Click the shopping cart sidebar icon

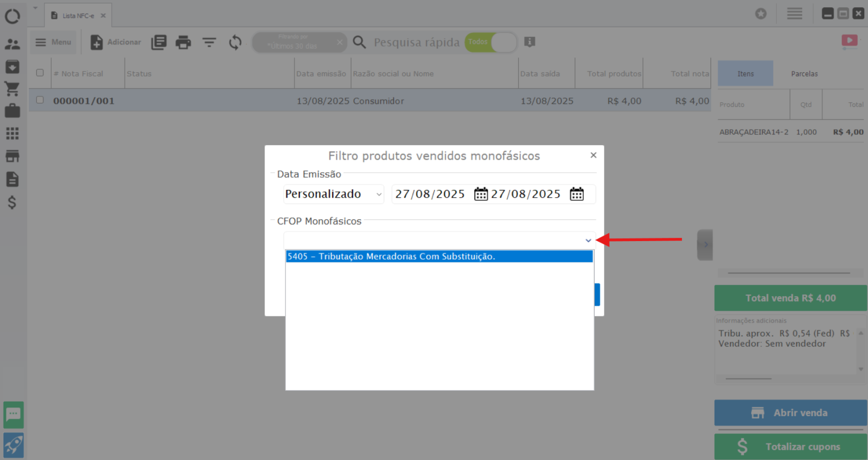(12, 89)
